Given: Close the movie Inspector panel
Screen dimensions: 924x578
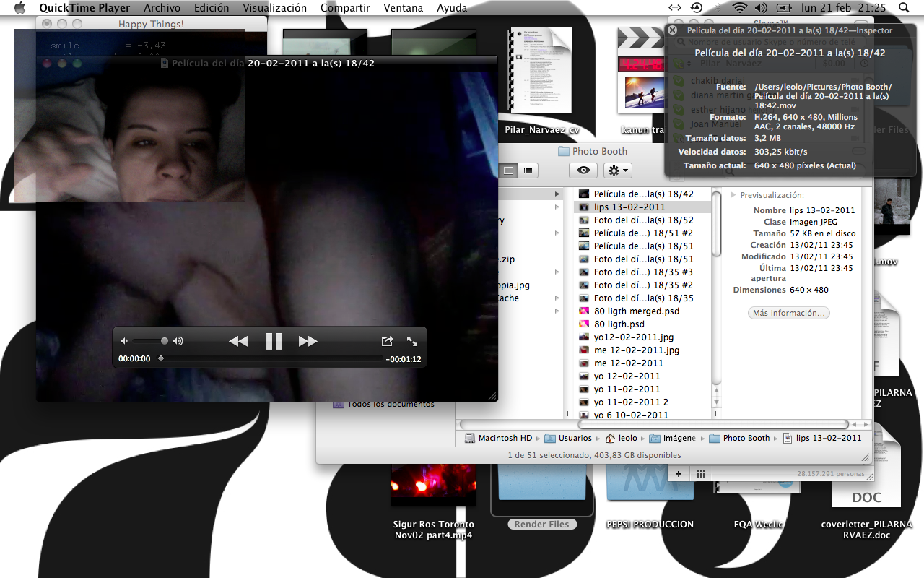Looking at the screenshot, I should pos(673,30).
